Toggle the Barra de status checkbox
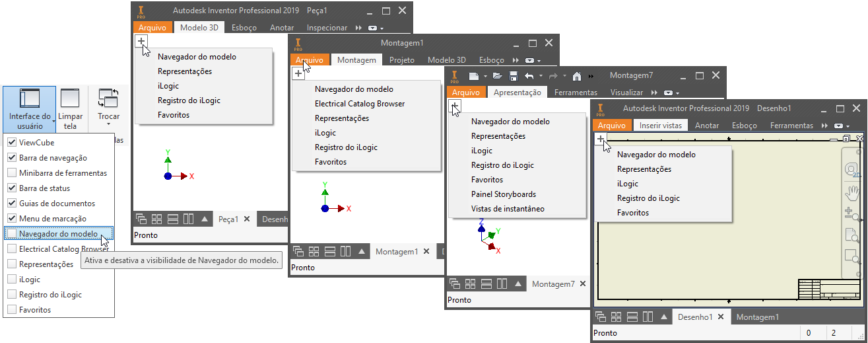Viewport: 868px width, 343px height. (x=12, y=188)
